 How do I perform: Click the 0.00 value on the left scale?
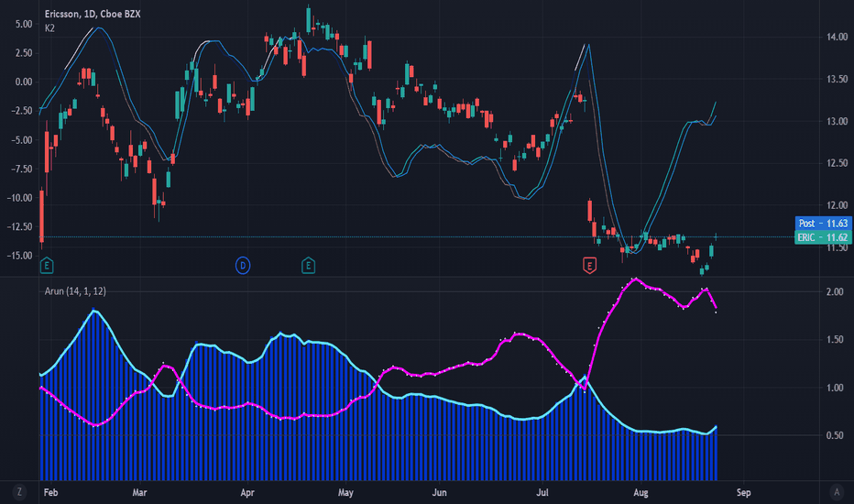click(24, 82)
